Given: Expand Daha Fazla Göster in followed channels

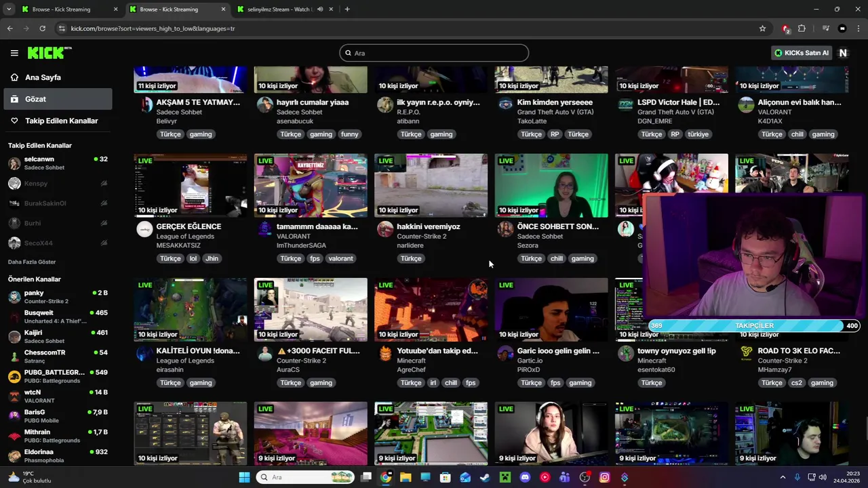Looking at the screenshot, I should click(32, 262).
